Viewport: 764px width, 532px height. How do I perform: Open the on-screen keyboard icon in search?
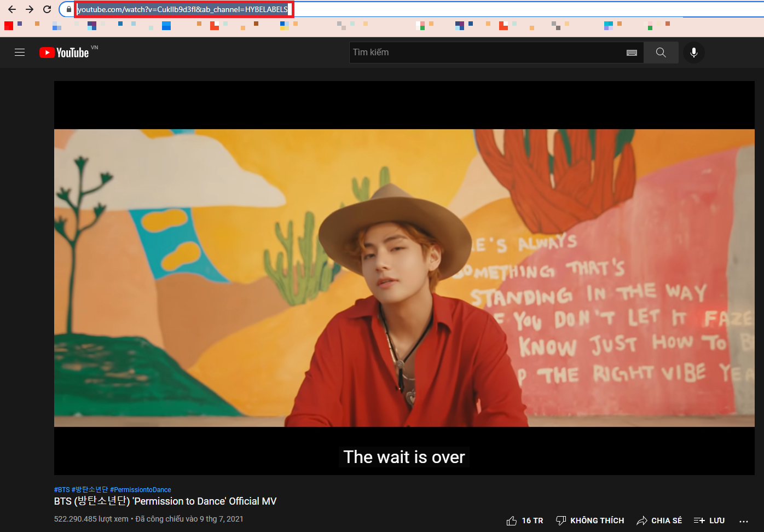632,53
